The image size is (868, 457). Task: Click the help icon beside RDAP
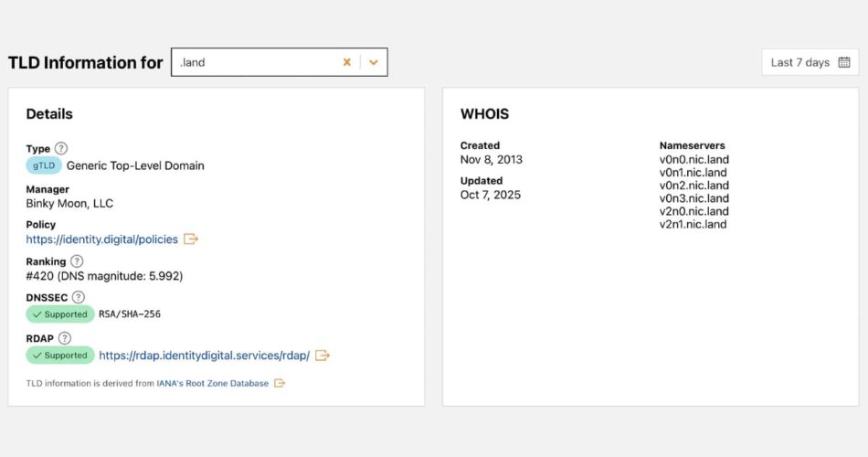pos(64,338)
